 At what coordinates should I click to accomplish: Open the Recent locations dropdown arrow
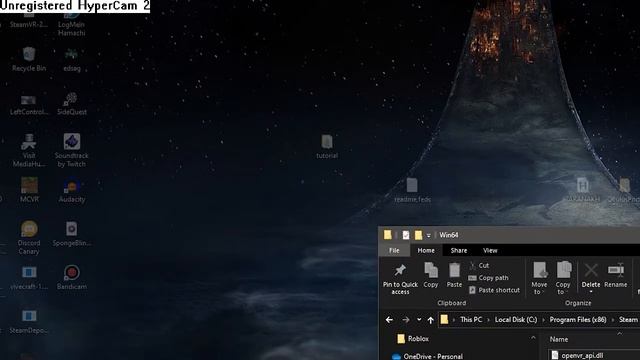tap(419, 320)
